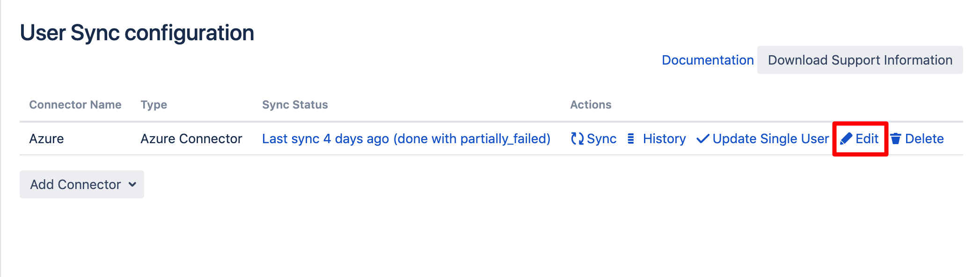The height and width of the screenshot is (277, 980).
Task: Click the Sync circular arrows icon
Action: (577, 138)
